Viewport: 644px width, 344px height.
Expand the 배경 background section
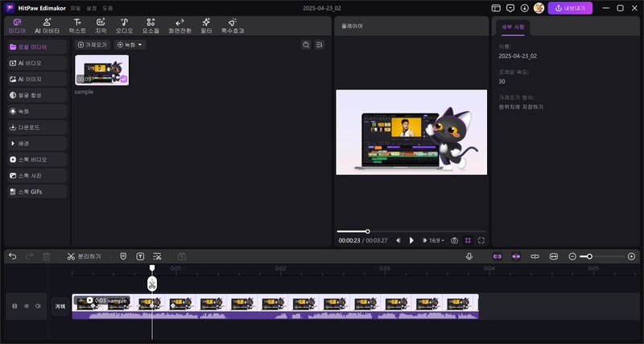[x=37, y=143]
